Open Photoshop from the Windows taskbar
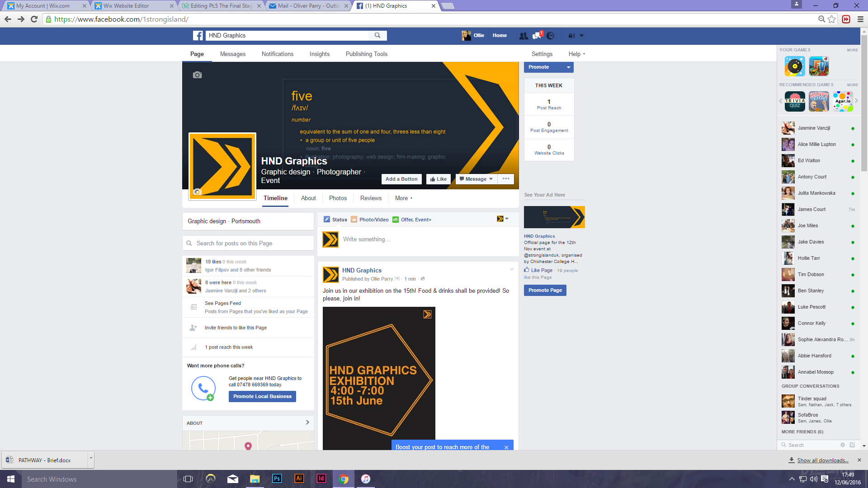Viewport: 868px width, 488px height. coord(277,479)
